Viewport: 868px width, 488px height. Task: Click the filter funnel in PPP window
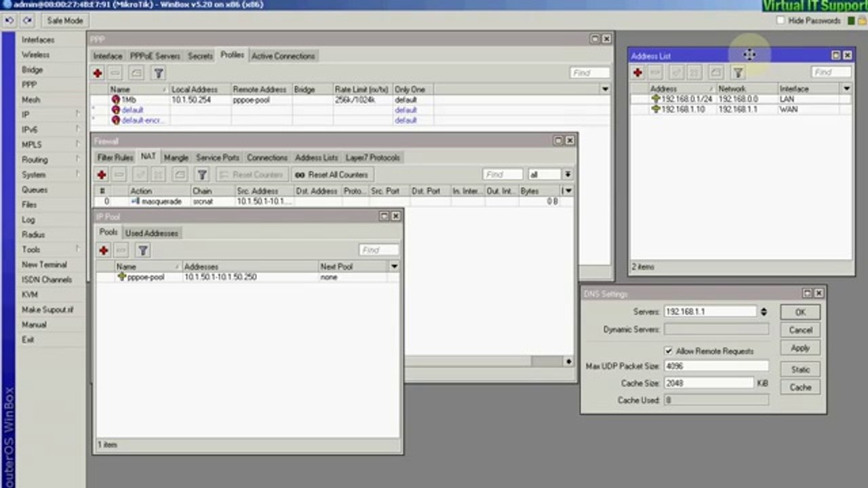158,73
